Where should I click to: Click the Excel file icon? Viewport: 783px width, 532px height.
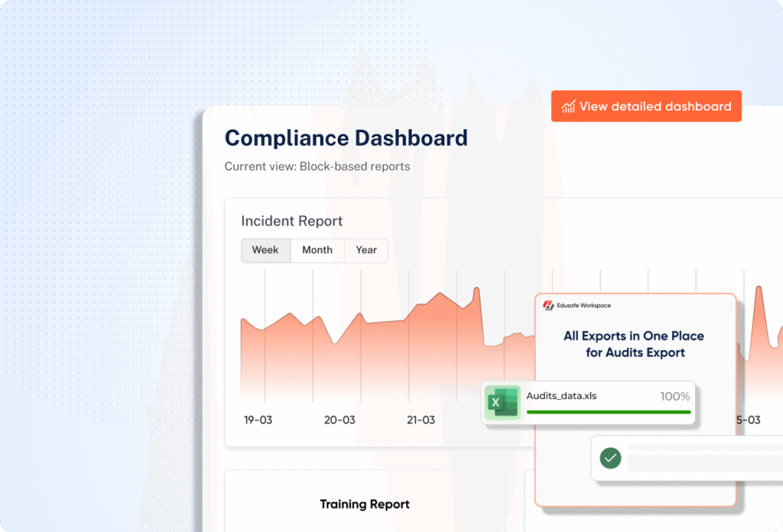[502, 402]
